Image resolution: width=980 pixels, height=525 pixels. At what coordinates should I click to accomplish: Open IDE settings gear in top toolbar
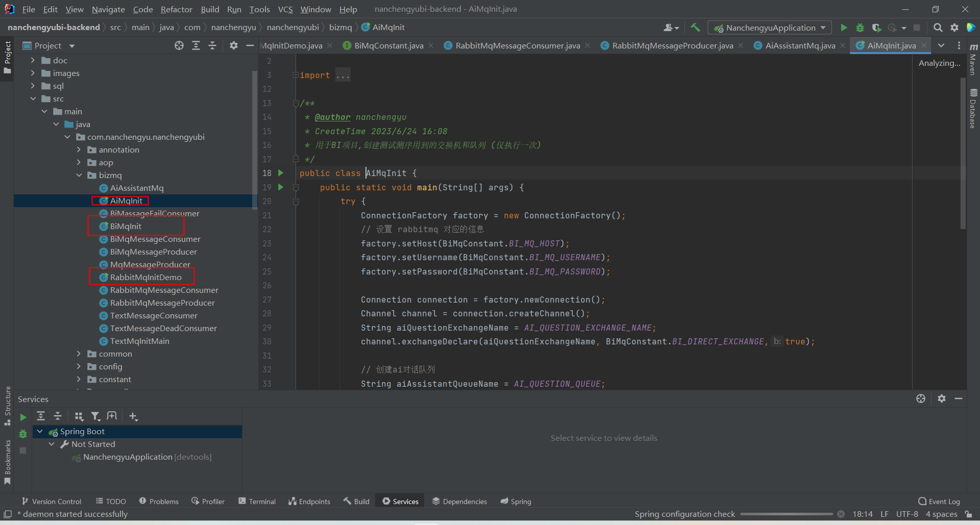point(954,28)
